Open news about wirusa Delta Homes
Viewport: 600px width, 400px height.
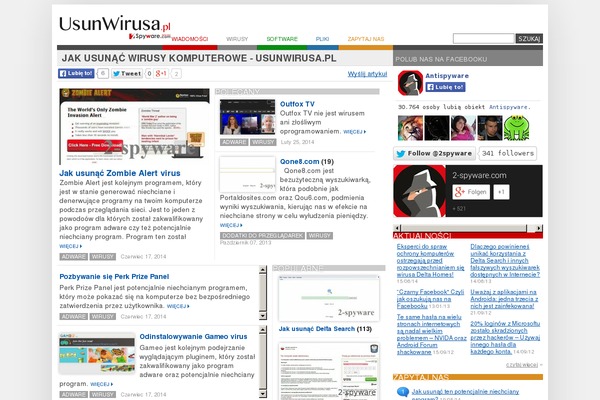pos(430,261)
